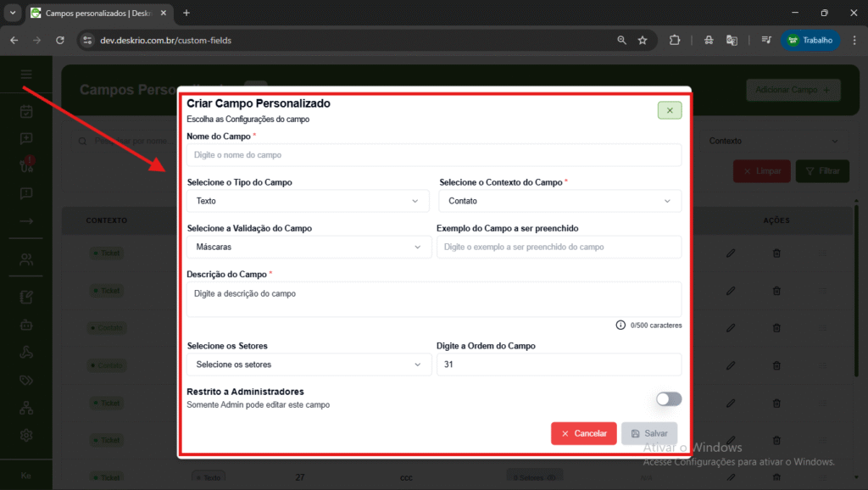Screen dimensions: 868x490
Task: Click the Nome do Campo input field
Action: click(433, 155)
